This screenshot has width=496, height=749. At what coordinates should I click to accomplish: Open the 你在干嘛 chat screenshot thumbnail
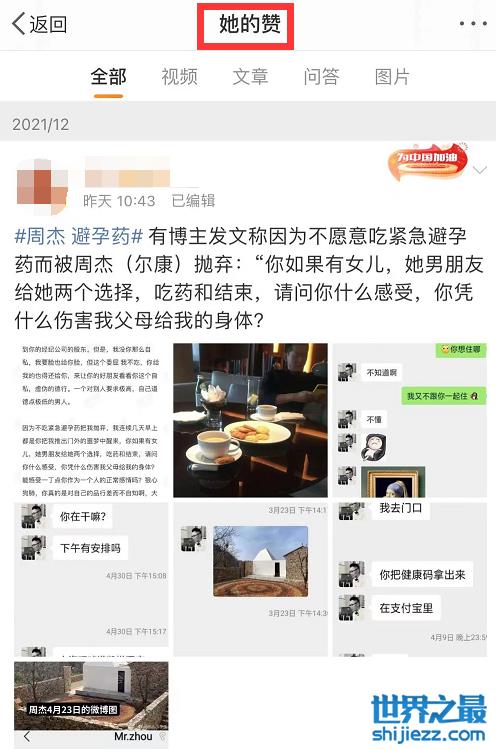[x=91, y=579]
